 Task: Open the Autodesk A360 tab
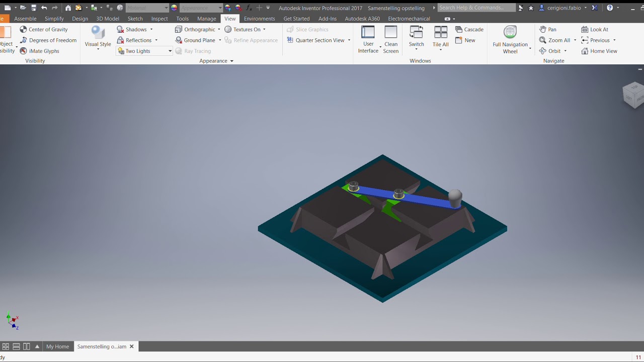pos(362,19)
